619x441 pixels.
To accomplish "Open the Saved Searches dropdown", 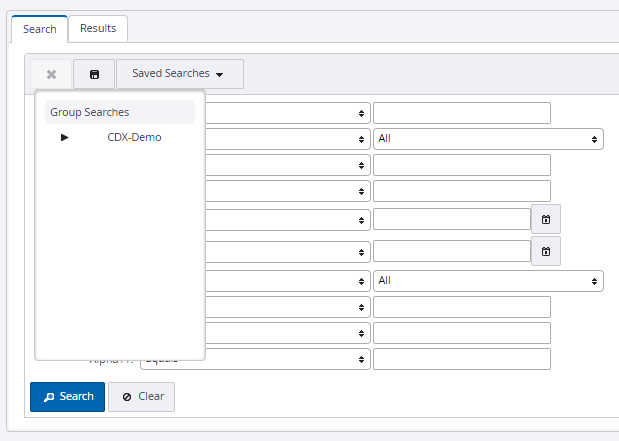I will pyautogui.click(x=179, y=74).
